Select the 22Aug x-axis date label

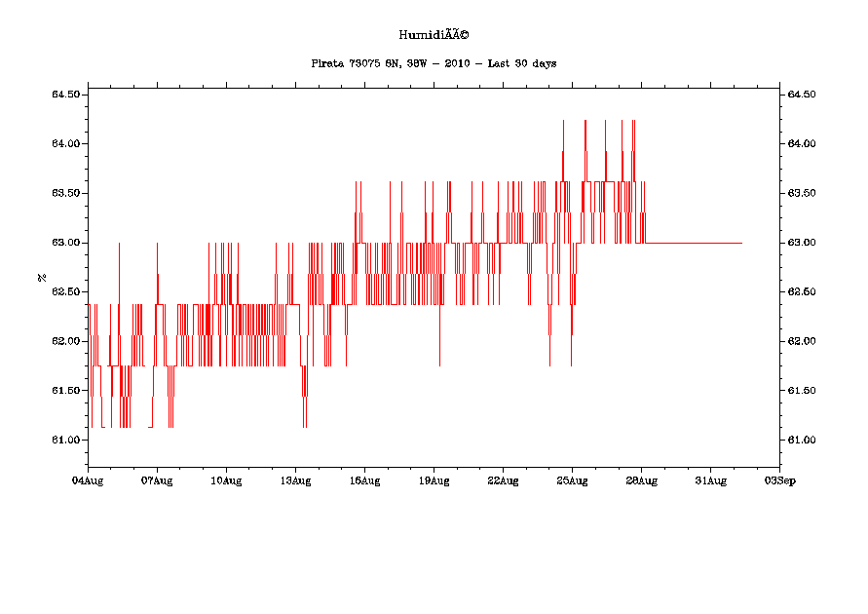[503, 480]
